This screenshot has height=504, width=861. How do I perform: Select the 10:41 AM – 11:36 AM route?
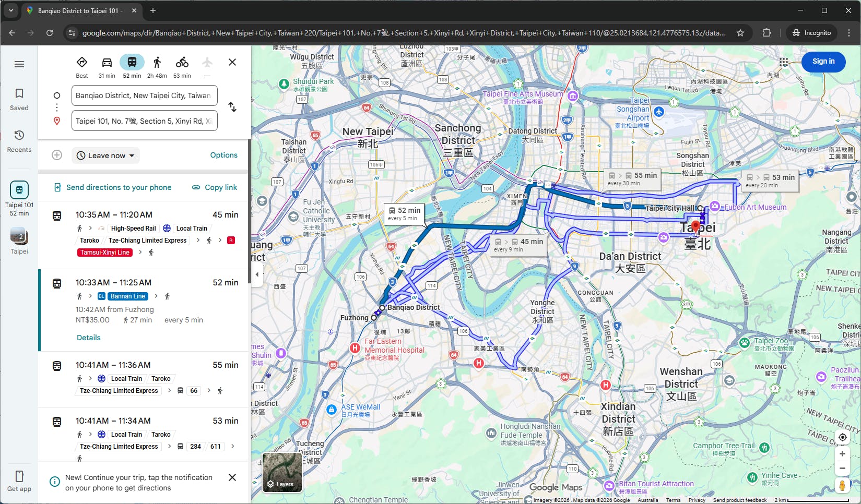(143, 379)
